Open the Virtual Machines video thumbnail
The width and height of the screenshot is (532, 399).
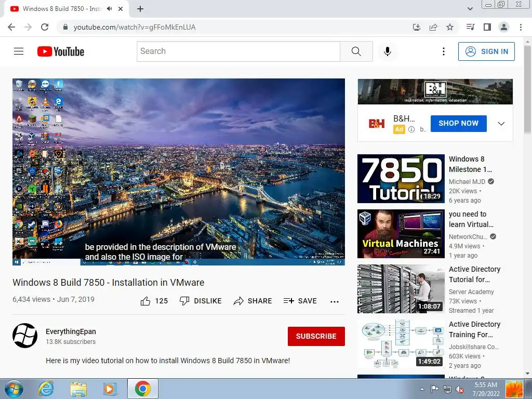[x=401, y=234]
